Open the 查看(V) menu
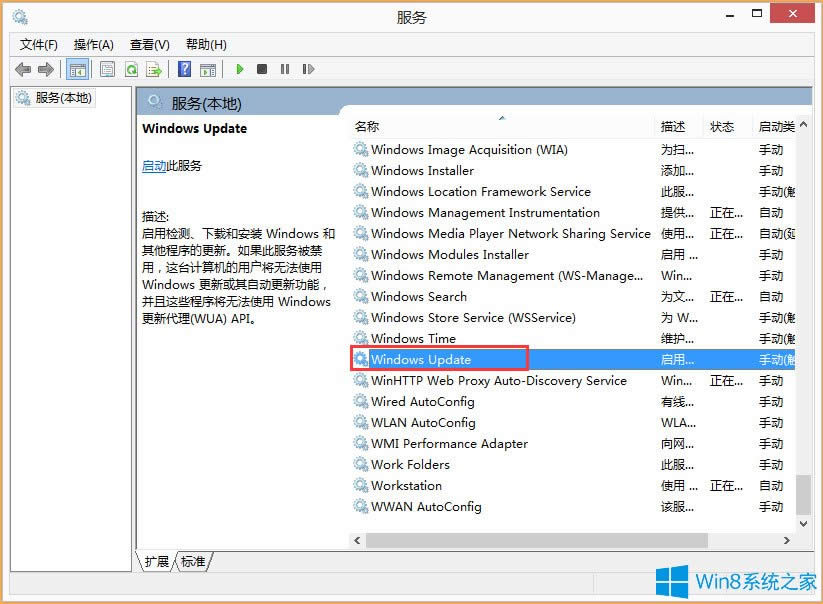Screen dimensions: 823x604 [148, 44]
